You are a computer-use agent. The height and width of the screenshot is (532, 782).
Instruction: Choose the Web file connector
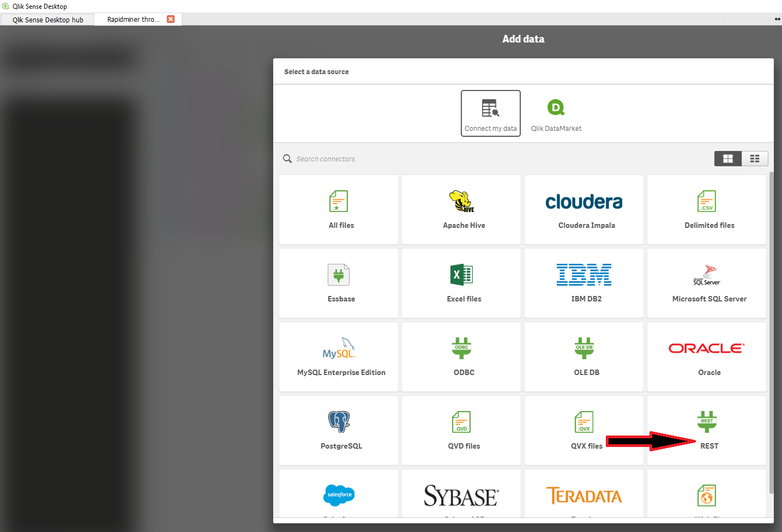(x=707, y=494)
